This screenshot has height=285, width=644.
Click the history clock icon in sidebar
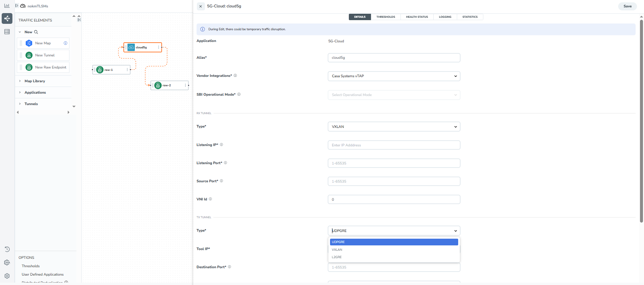tap(7, 249)
